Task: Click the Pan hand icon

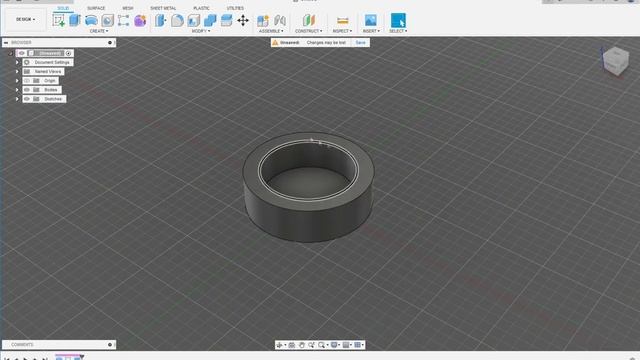Action: pos(302,345)
